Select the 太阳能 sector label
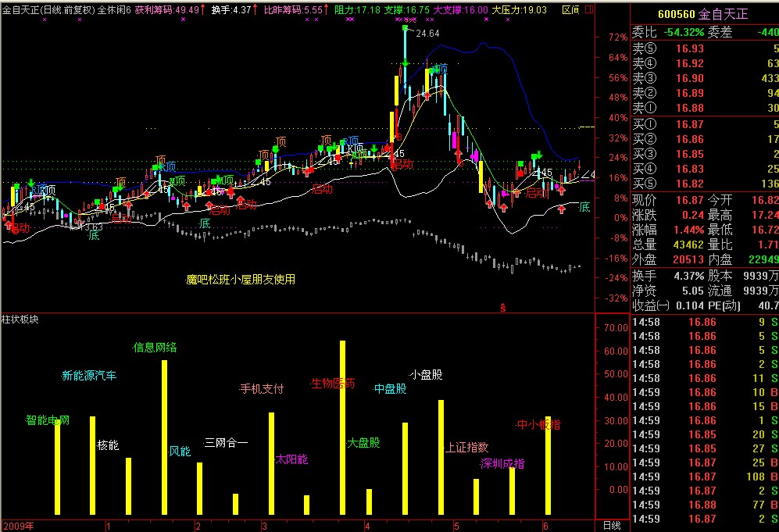779x532 pixels. coord(291,459)
